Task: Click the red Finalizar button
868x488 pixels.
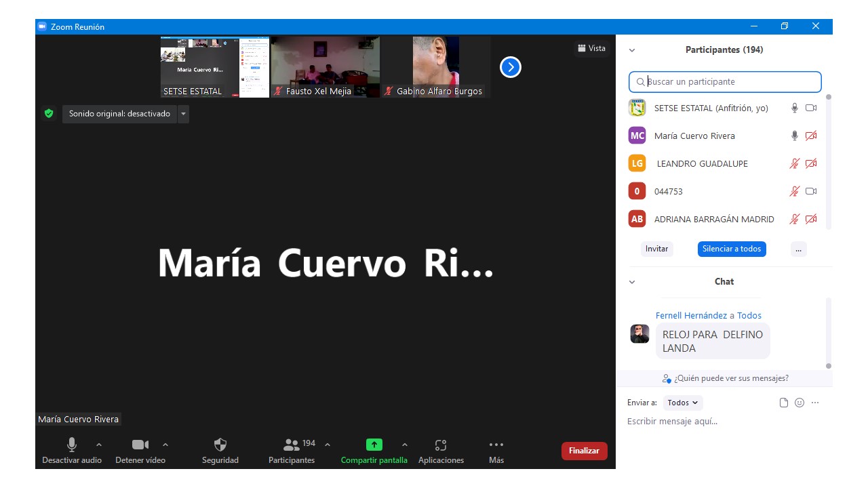Action: click(x=584, y=451)
